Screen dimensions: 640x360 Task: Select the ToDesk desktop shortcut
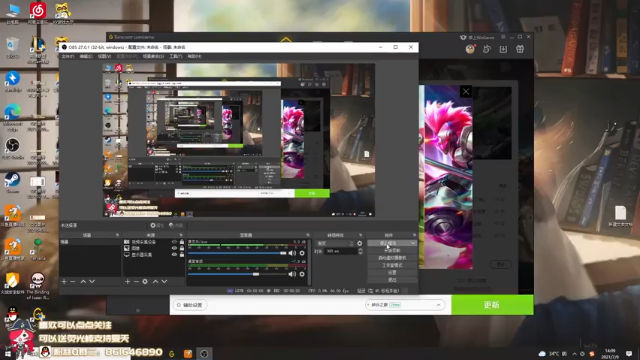[x=13, y=81]
